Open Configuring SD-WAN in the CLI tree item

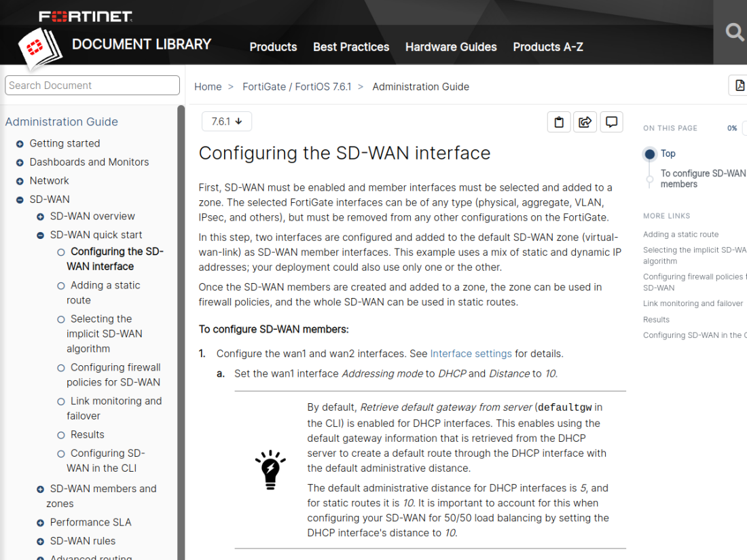106,460
